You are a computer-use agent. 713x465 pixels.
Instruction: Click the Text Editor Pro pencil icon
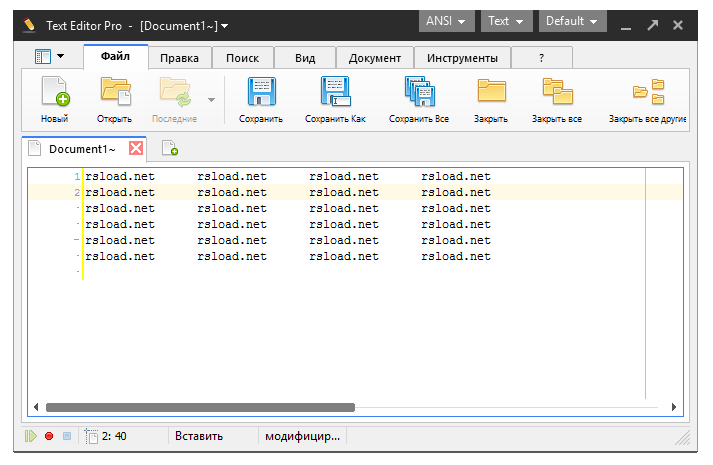point(29,25)
